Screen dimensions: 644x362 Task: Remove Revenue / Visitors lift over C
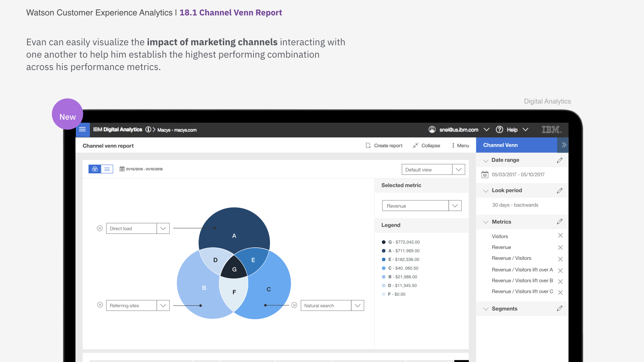(x=560, y=292)
